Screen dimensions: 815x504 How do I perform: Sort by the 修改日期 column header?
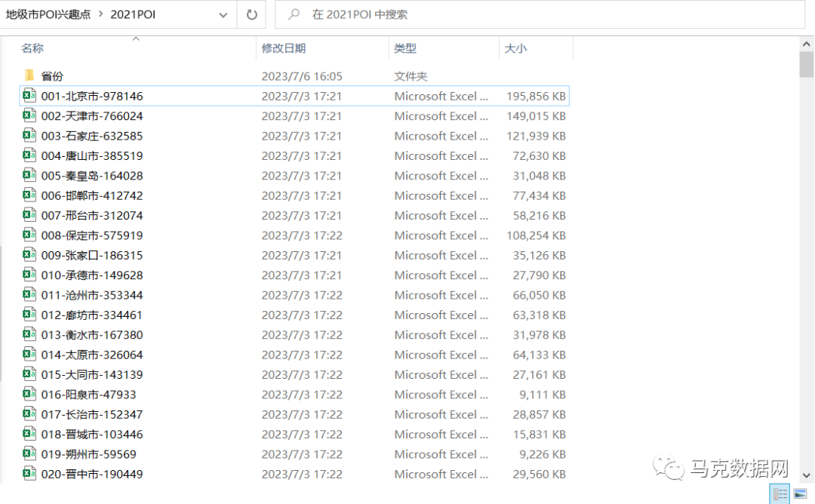coord(283,48)
